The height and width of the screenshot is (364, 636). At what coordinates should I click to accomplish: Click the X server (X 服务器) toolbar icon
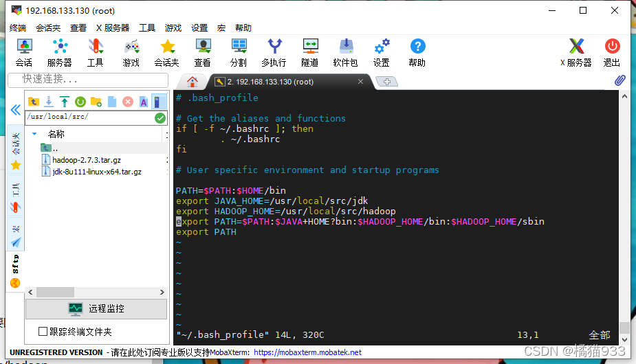[x=576, y=53]
